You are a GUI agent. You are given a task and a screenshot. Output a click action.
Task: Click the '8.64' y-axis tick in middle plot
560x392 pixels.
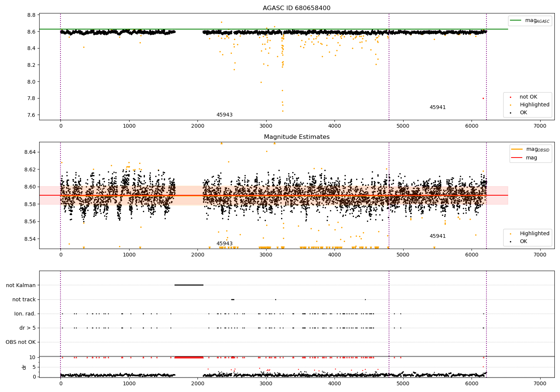(x=30, y=152)
